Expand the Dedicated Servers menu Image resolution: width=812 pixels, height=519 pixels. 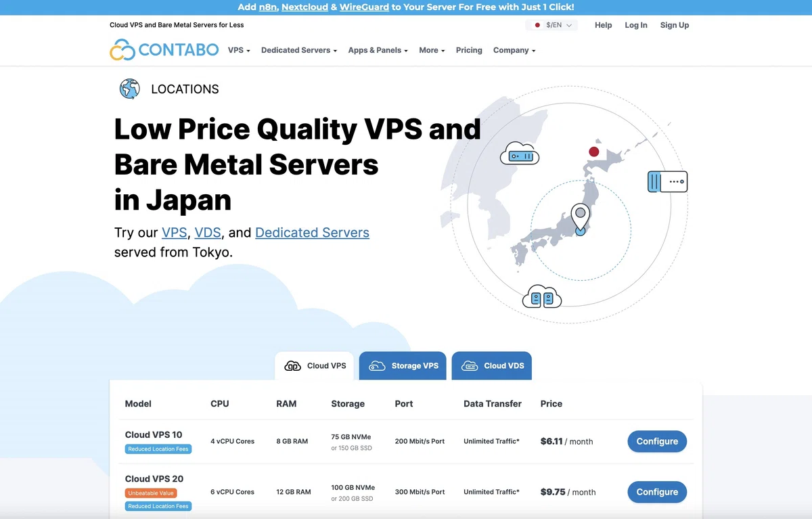coord(299,50)
